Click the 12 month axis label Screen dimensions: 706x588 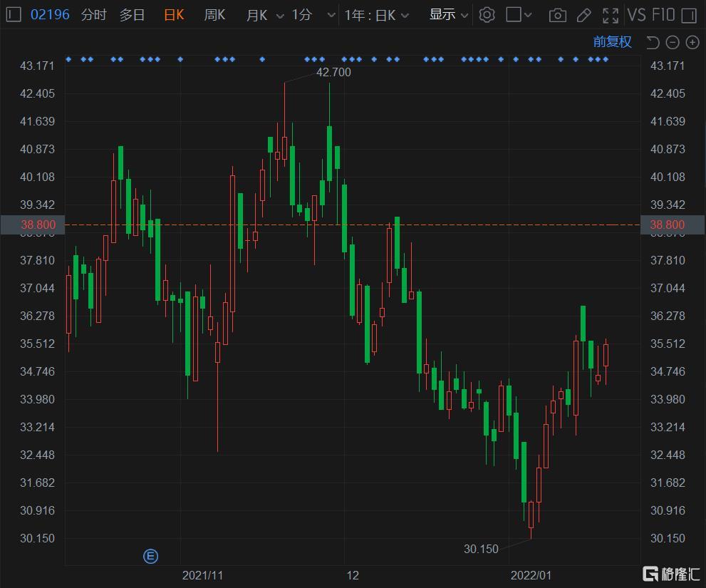pos(353,575)
